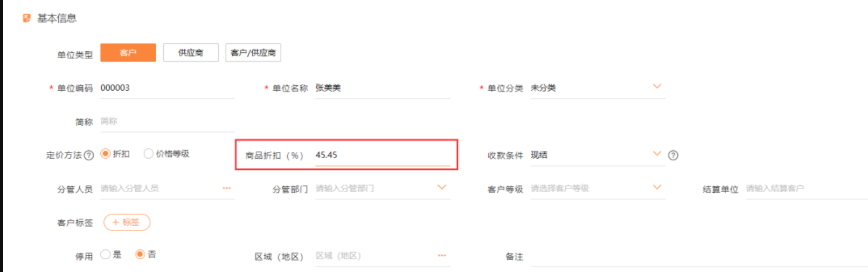Image resolution: width=868 pixels, height=272 pixels.
Task: Choose the 供应商 unit type tab
Action: (191, 52)
